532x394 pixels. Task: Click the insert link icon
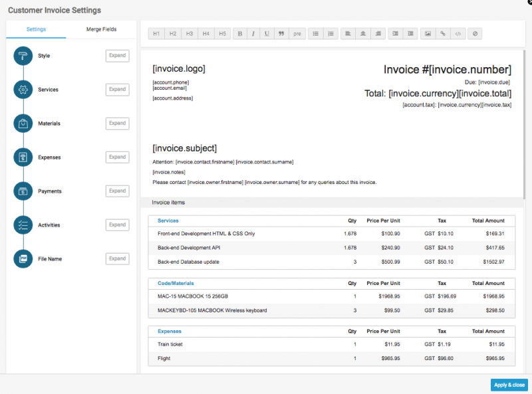443,33
